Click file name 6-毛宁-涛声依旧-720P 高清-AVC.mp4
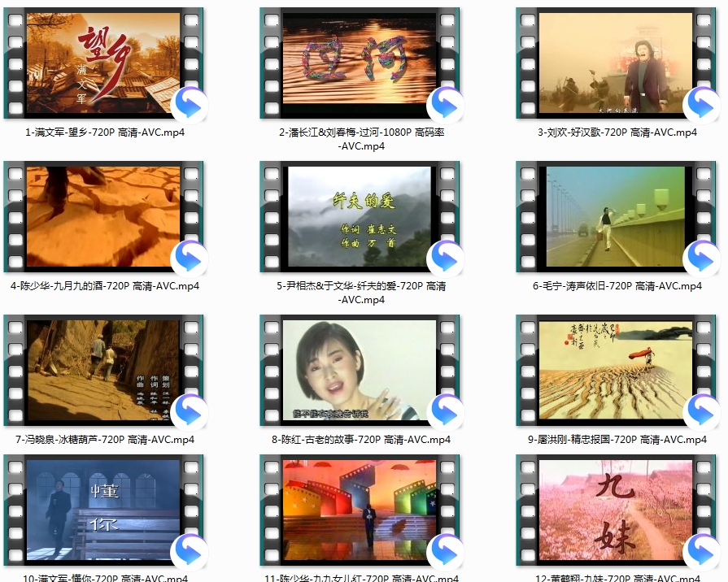The image size is (728, 582). click(617, 286)
